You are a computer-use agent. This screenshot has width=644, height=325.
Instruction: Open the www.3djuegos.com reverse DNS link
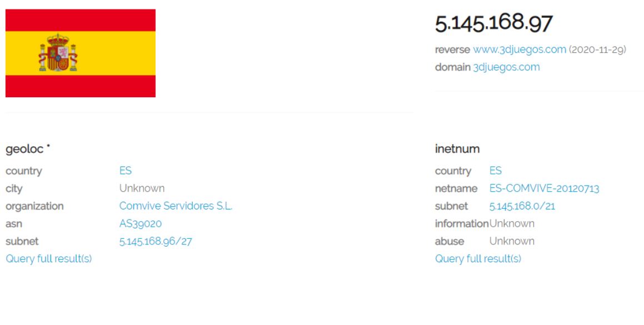point(520,50)
